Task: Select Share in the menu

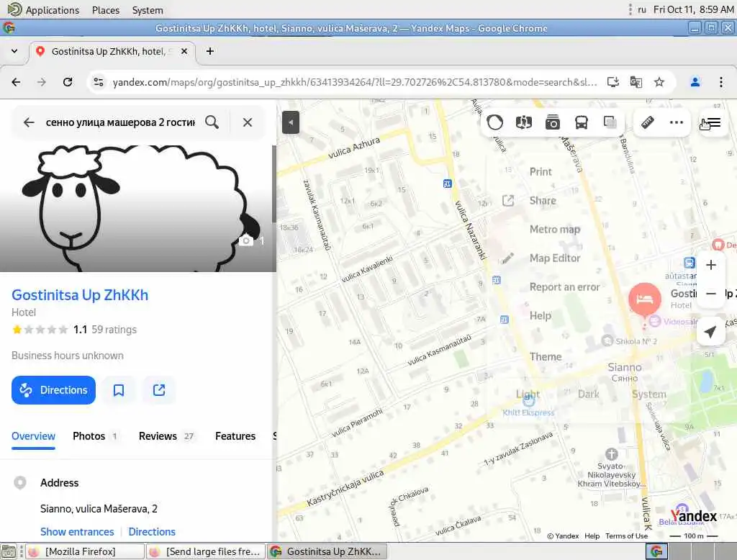Action: click(x=543, y=200)
